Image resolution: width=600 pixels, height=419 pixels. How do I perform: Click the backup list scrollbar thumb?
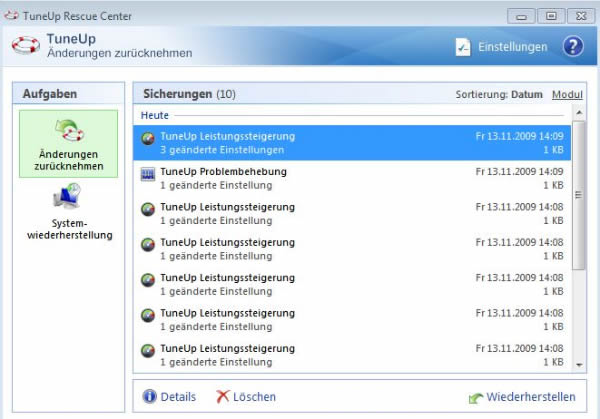click(x=579, y=195)
